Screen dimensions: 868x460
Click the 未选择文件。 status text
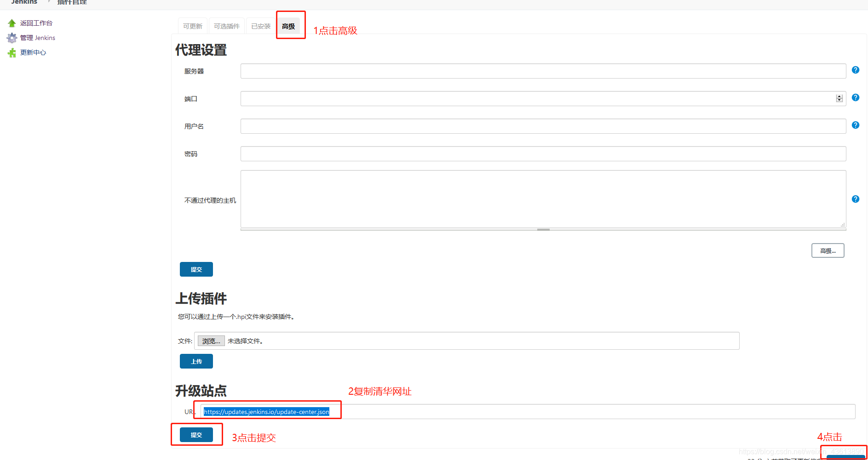[245, 341]
